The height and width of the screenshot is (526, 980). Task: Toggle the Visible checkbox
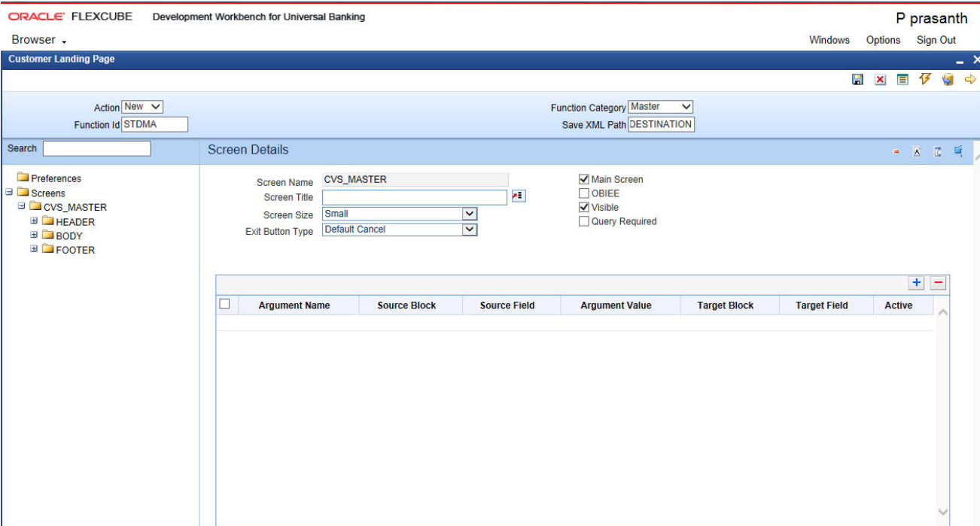pyautogui.click(x=583, y=207)
